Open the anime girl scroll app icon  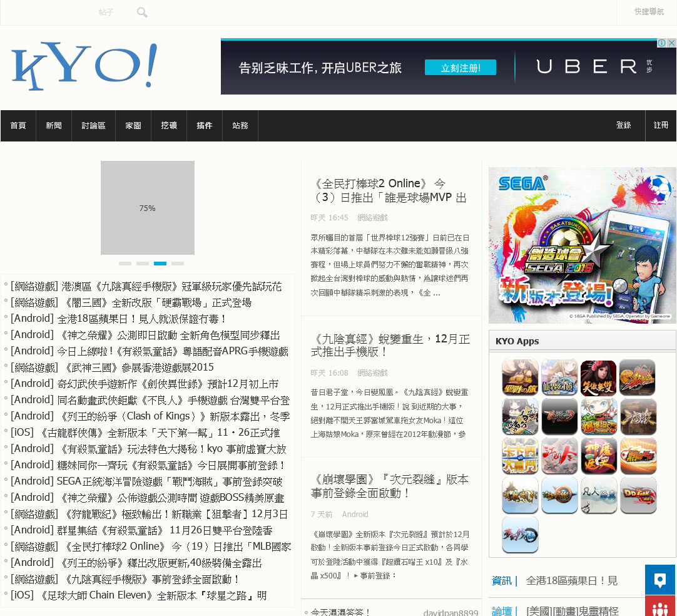[520, 416]
